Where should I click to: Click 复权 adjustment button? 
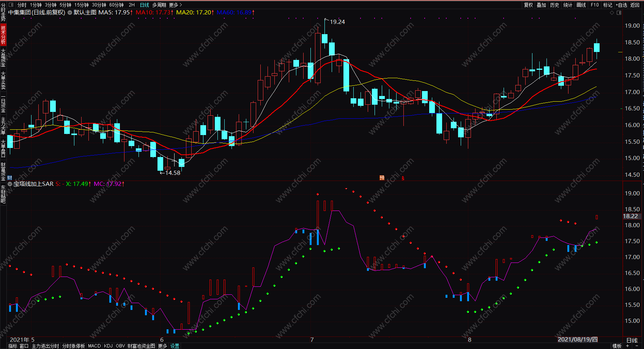(x=528, y=5)
